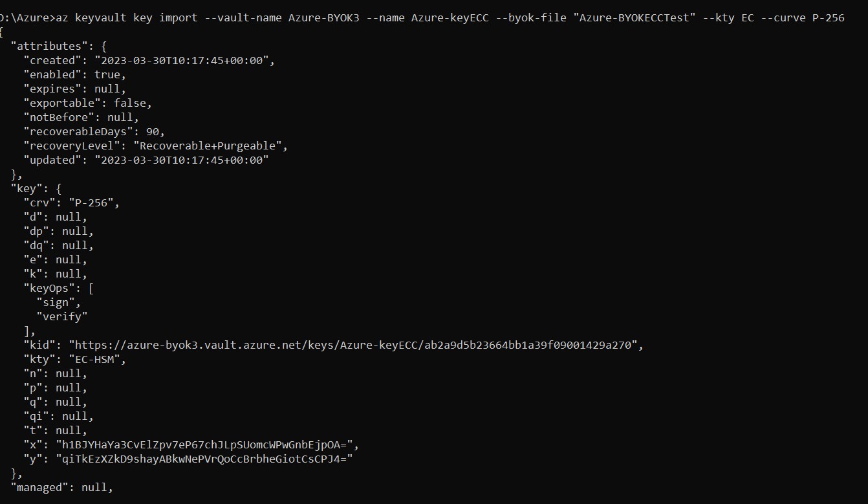
Task: Click the "notBefore" property name
Action: point(59,117)
